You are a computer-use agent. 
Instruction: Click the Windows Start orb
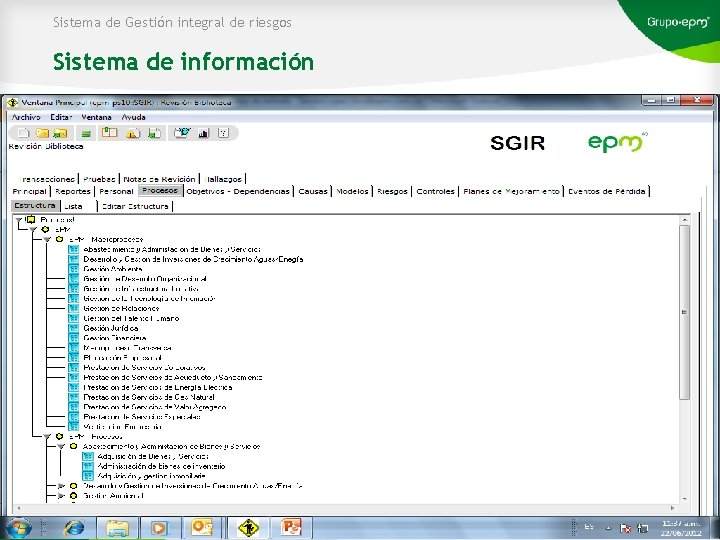pyautogui.click(x=19, y=528)
